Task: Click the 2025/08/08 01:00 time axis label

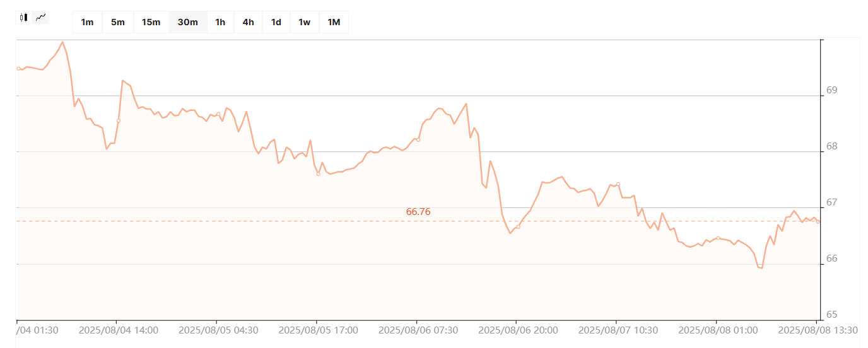Action: [717, 330]
